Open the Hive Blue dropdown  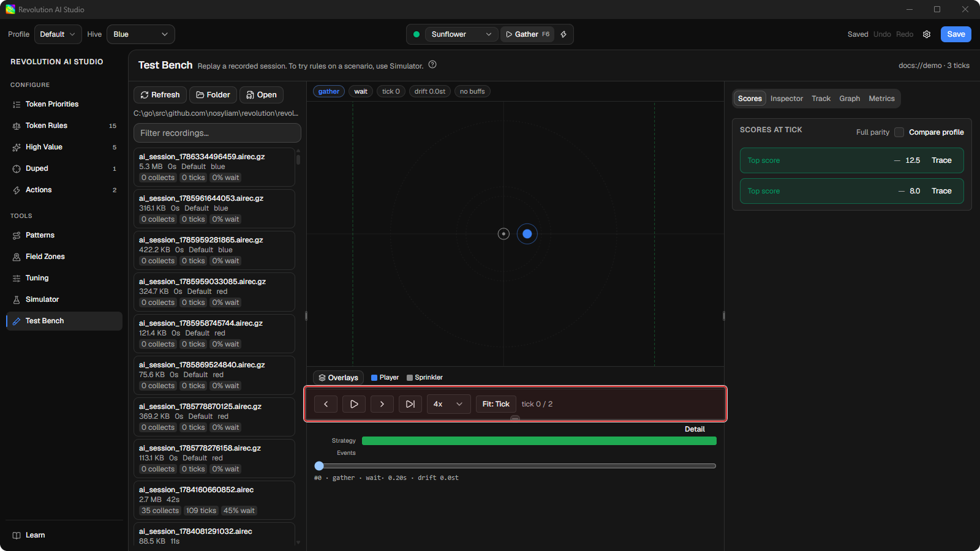[x=141, y=34]
